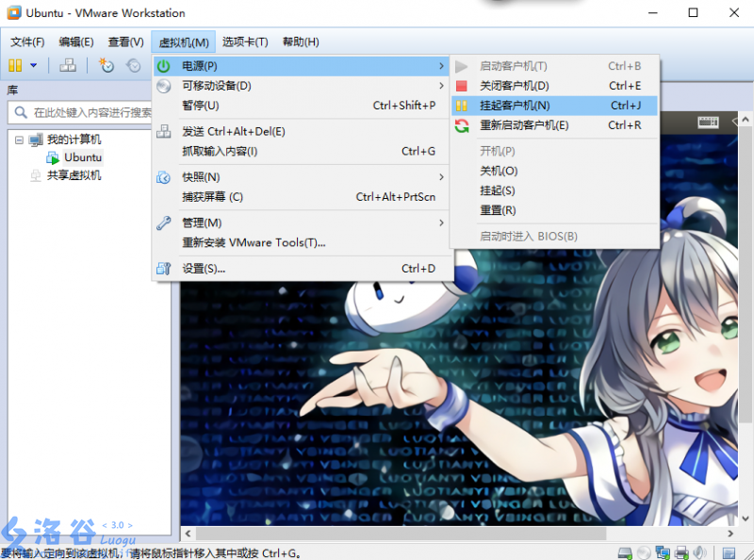Click the send Ctrl+Alt+Del toolbar icon
The width and height of the screenshot is (754, 560).
(x=68, y=65)
